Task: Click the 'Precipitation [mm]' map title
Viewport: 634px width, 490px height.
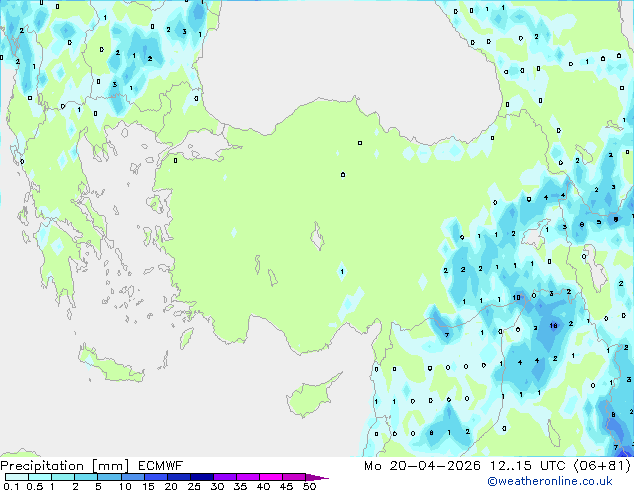Action: tap(65, 466)
